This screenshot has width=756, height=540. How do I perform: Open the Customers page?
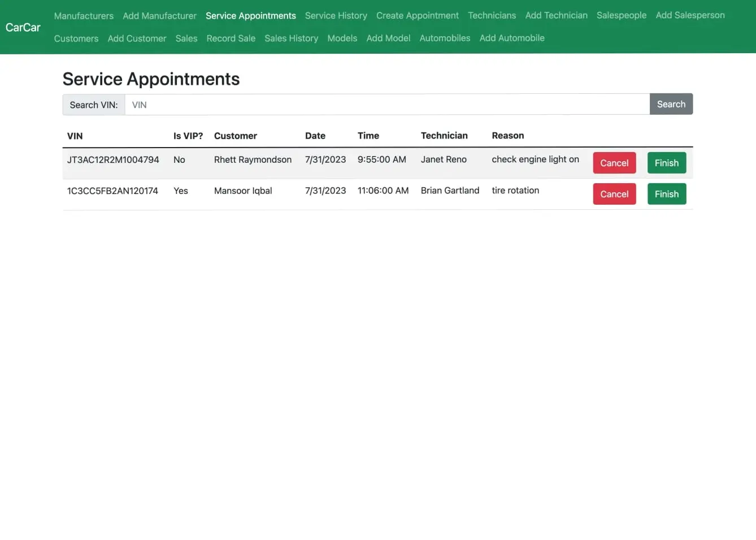point(76,38)
